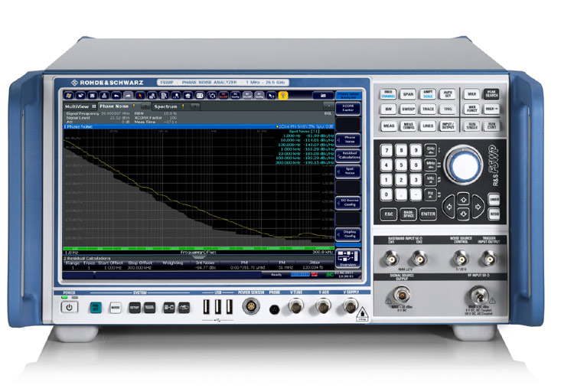Click the unzoom toolbar icon
The width and height of the screenshot is (574, 392).
[176, 96]
